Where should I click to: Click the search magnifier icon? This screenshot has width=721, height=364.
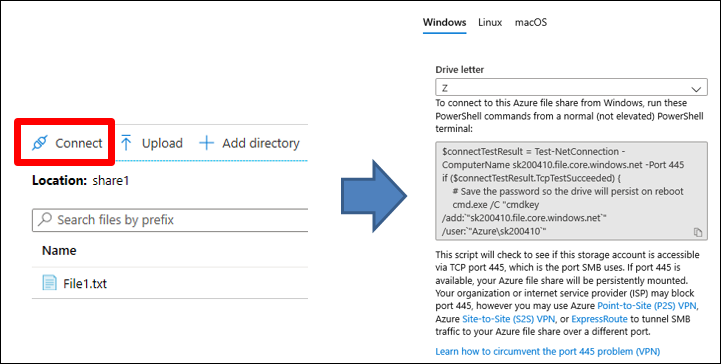(x=45, y=219)
